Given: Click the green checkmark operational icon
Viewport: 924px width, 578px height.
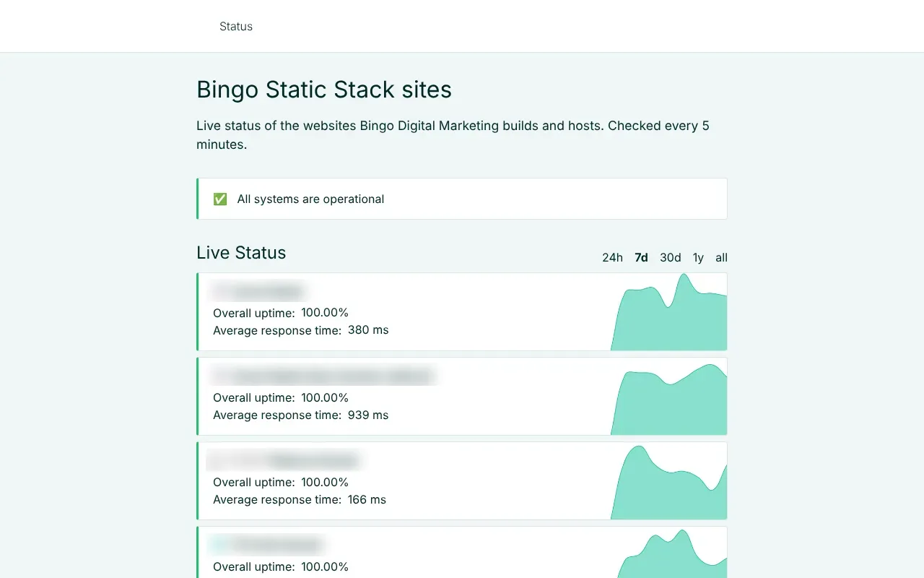Looking at the screenshot, I should tap(220, 199).
